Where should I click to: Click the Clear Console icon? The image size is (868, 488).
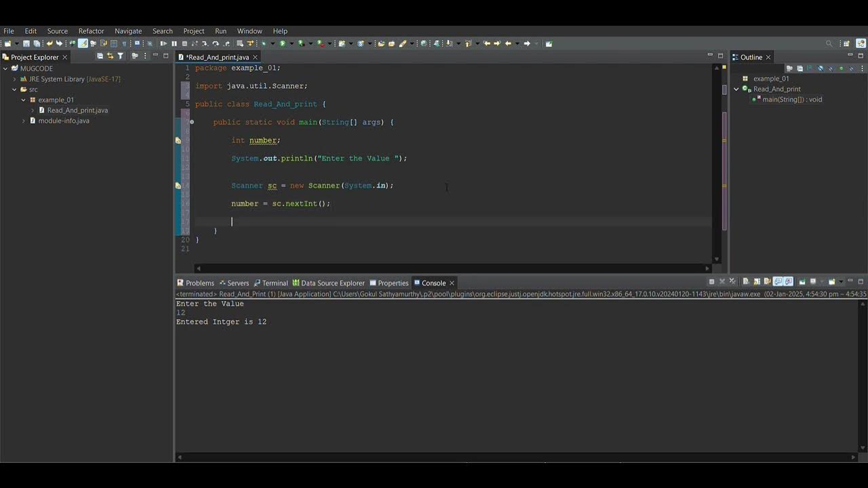pos(746,281)
